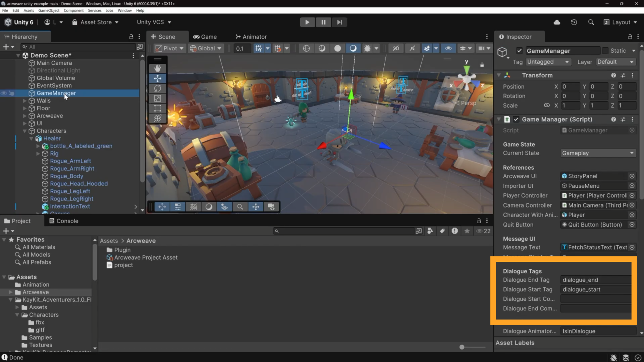Open the Global handle rotation dropdown
The image size is (644, 362).
pos(206,48)
